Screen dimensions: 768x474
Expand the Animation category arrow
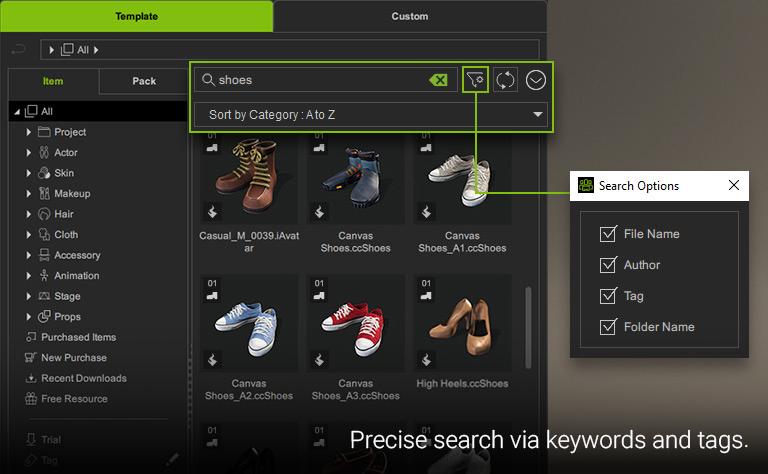click(29, 276)
